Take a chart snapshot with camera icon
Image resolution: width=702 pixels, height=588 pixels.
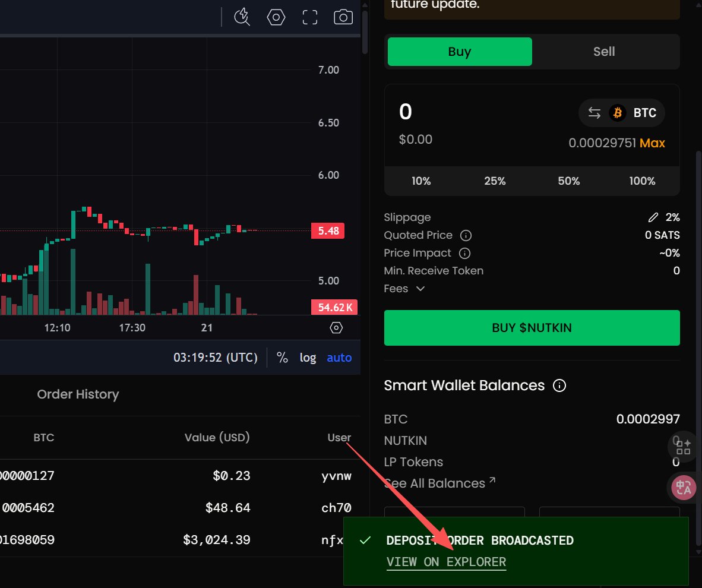pyautogui.click(x=343, y=17)
